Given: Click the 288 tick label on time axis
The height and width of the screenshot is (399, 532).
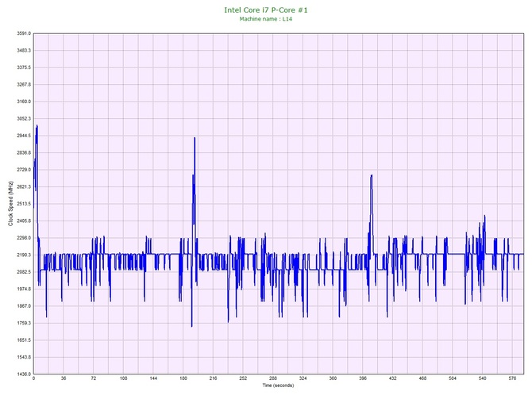Looking at the screenshot, I should (x=273, y=378).
